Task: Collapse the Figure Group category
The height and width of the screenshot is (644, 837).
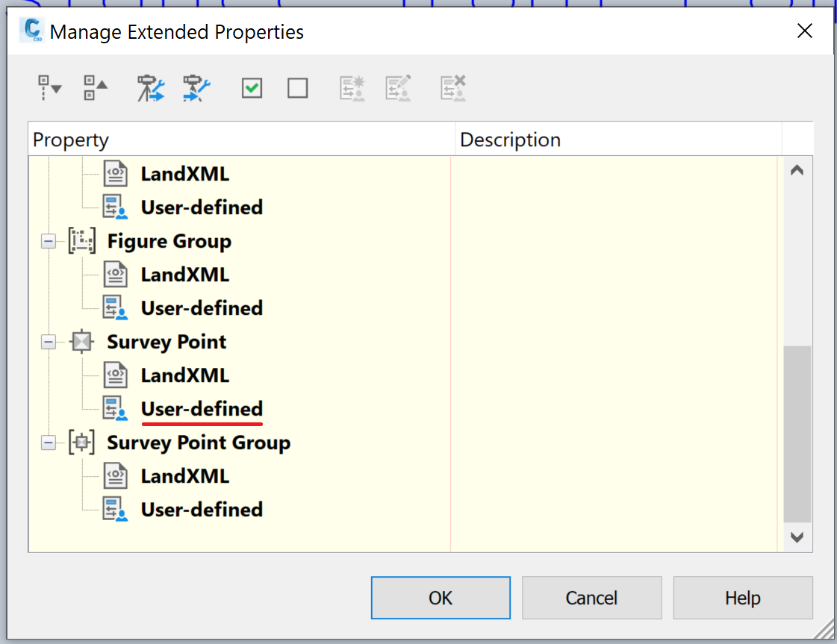Action: 48,240
